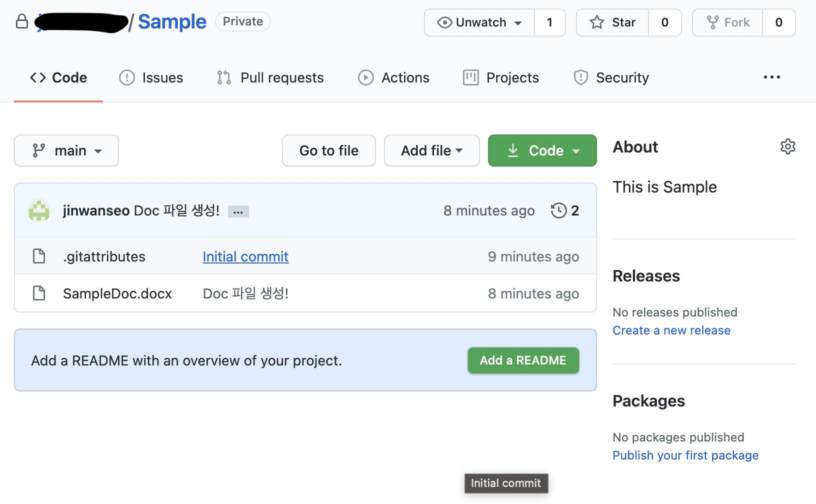
Task: Click the No packages published text
Action: click(678, 437)
